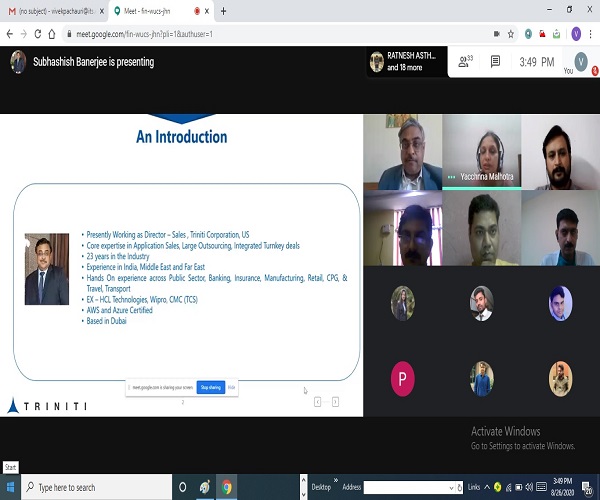
Task: Open Chrome profile V avatar
Action: tap(576, 34)
